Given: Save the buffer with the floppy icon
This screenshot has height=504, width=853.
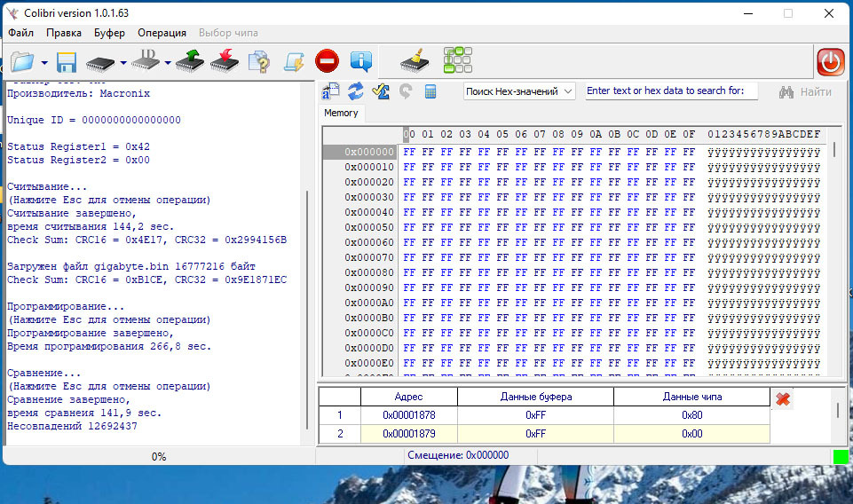Looking at the screenshot, I should (67, 62).
